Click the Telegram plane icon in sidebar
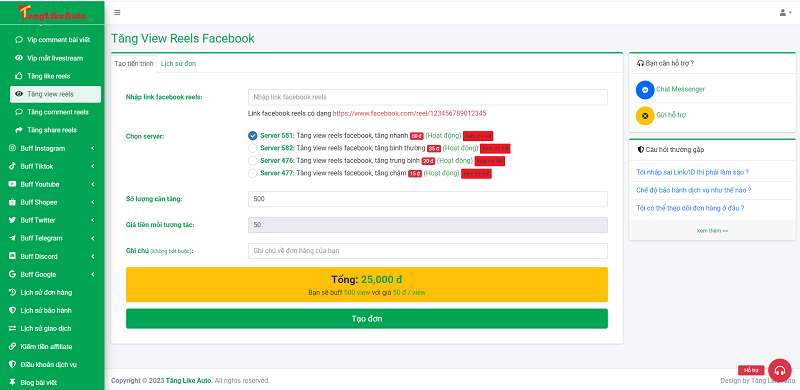 (12, 238)
